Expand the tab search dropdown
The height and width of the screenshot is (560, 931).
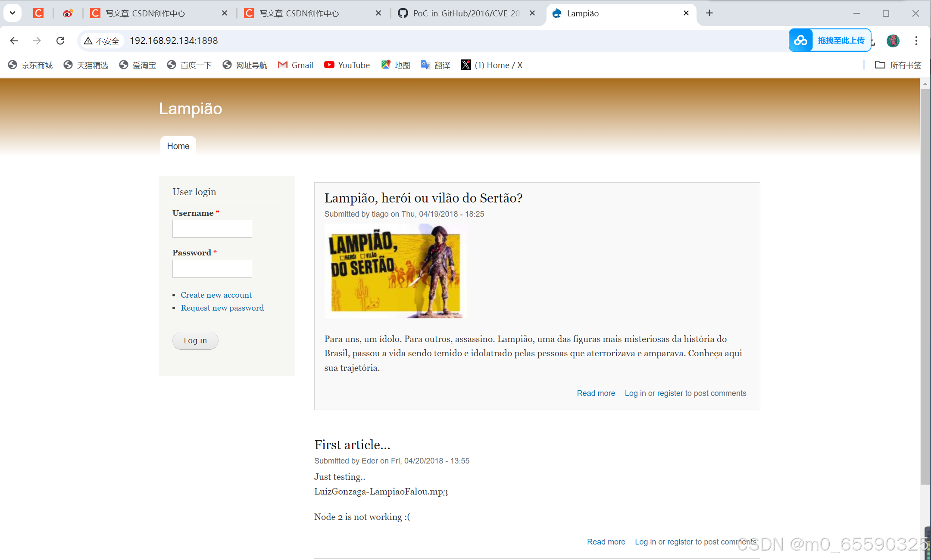[12, 13]
